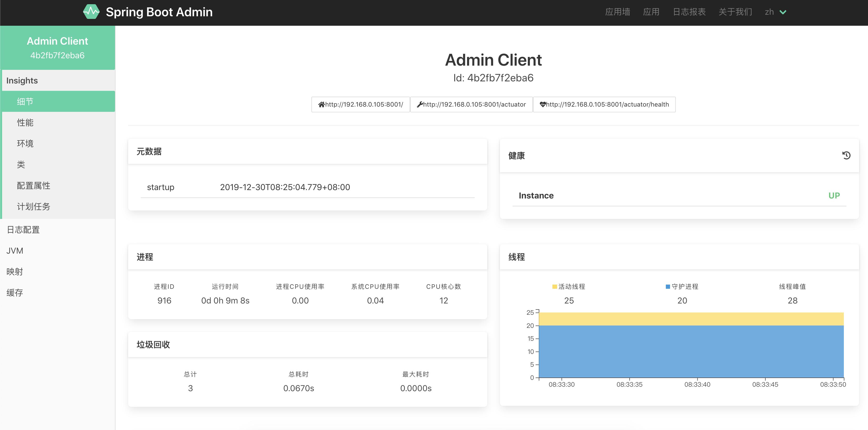This screenshot has width=868, height=430.
Task: Click the health history clock icon
Action: (846, 155)
